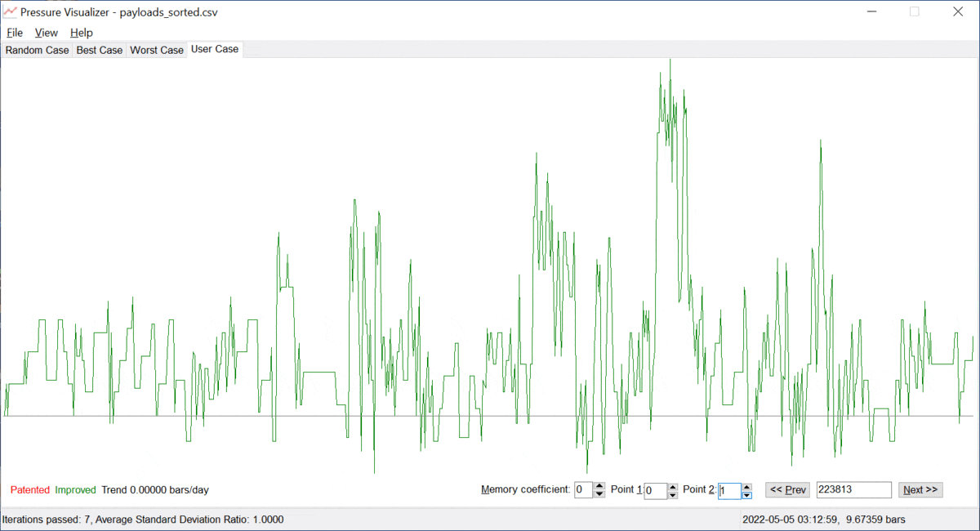Select the Best Case tab
Viewport: 980px width, 531px height.
click(99, 50)
